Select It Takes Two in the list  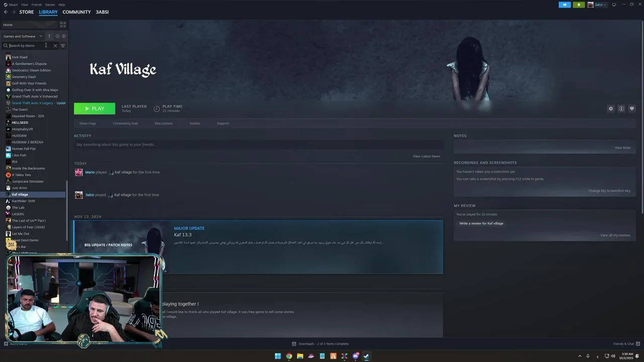[x=21, y=175]
